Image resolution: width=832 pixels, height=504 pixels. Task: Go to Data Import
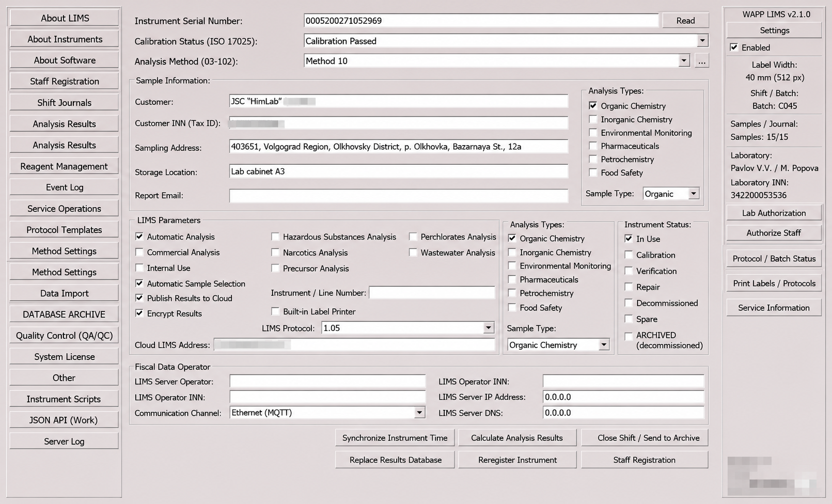point(65,293)
